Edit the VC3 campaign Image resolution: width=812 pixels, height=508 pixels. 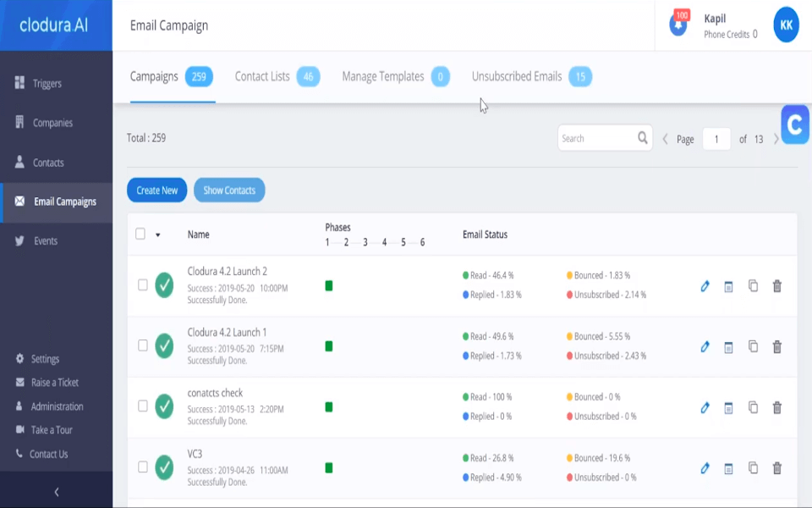click(x=705, y=468)
